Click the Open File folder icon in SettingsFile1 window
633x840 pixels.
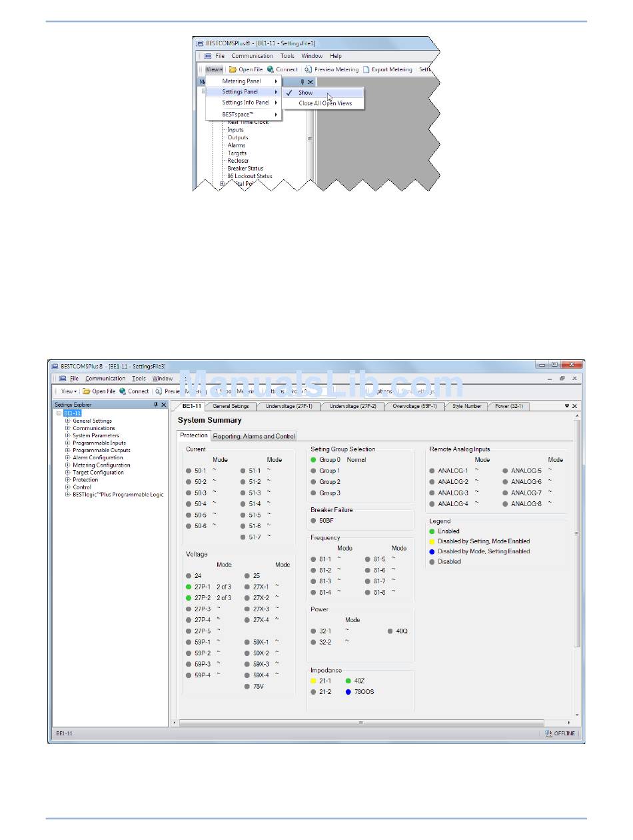click(233, 69)
